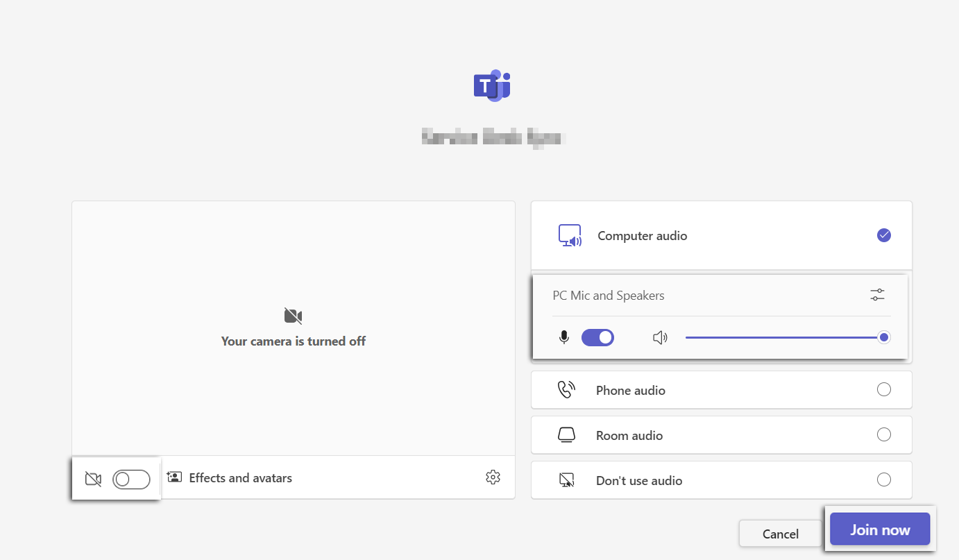Click the Don't use audio icon

tap(566, 480)
